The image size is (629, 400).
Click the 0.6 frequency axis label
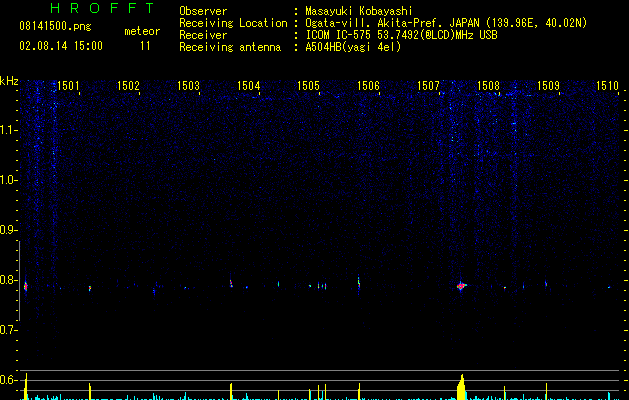[8, 380]
